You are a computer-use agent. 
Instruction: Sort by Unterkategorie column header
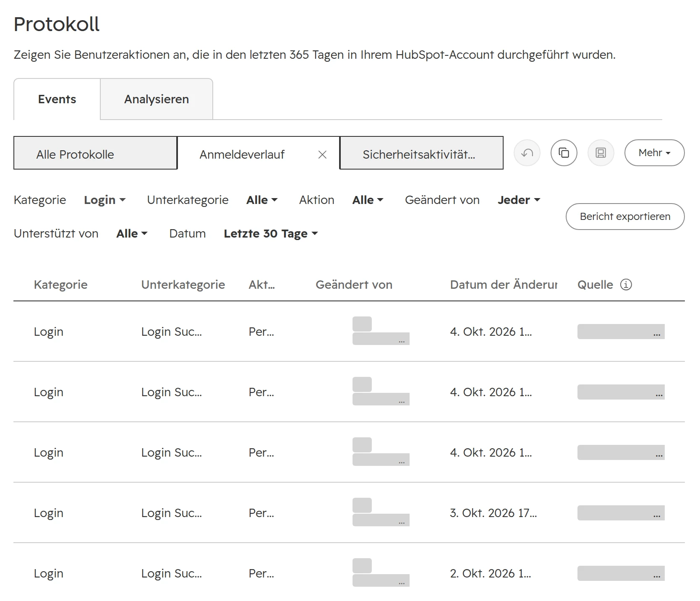(x=183, y=285)
